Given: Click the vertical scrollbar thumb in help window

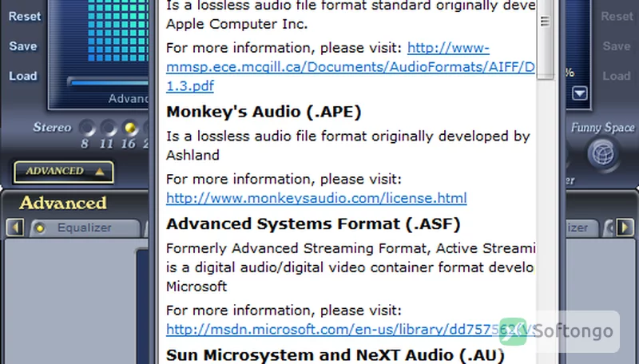Looking at the screenshot, I should tap(546, 39).
